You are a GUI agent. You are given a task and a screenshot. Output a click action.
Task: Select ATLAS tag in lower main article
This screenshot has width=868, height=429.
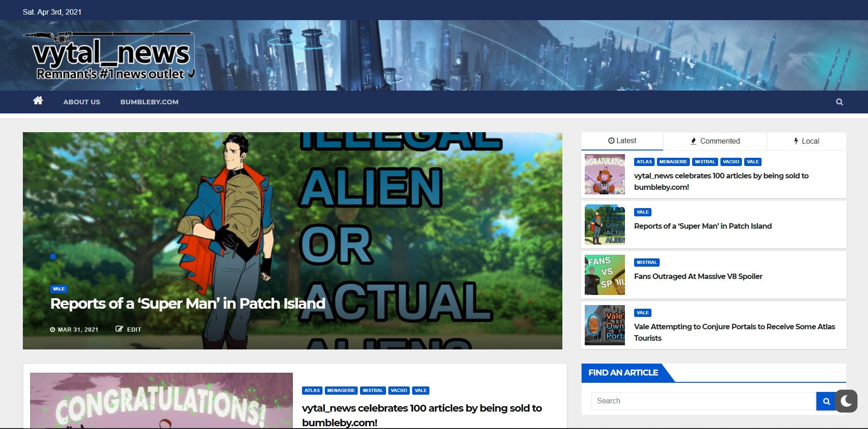coord(312,390)
